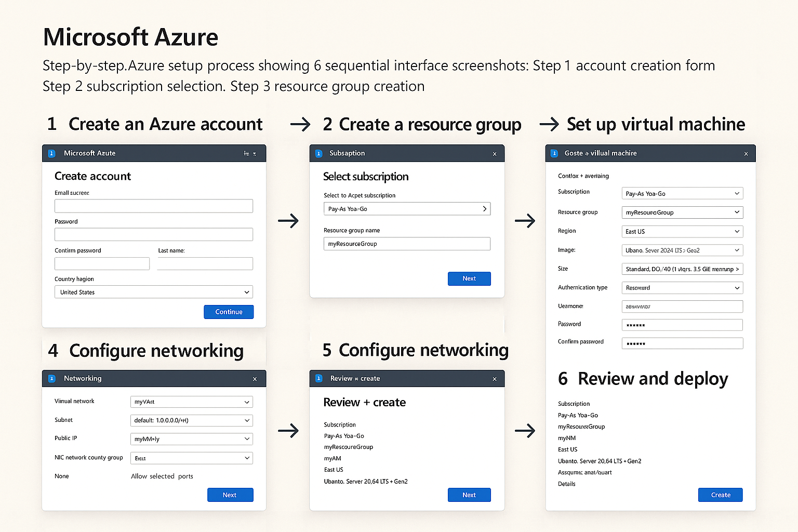Click the Create button under Review and deploy
Viewport: 798px width, 532px height.
click(x=720, y=495)
